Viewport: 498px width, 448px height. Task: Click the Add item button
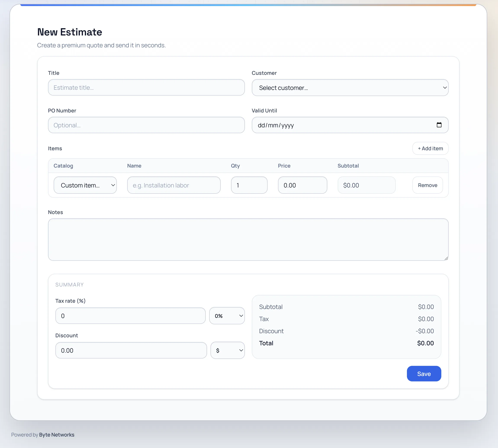tap(430, 148)
